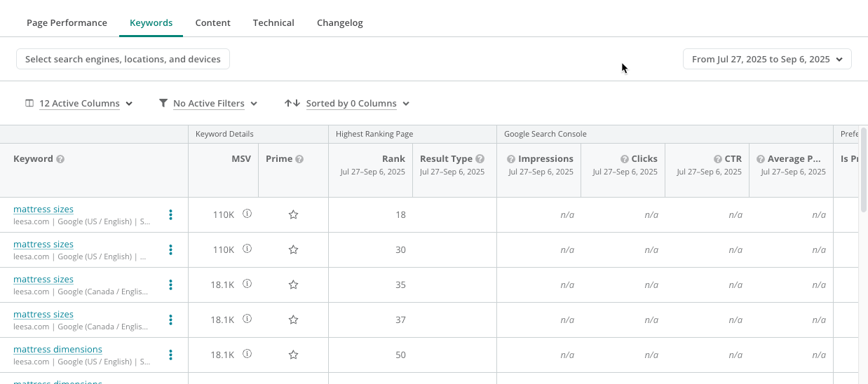Show help for the Prime column
This screenshot has width=868, height=384.
point(299,159)
